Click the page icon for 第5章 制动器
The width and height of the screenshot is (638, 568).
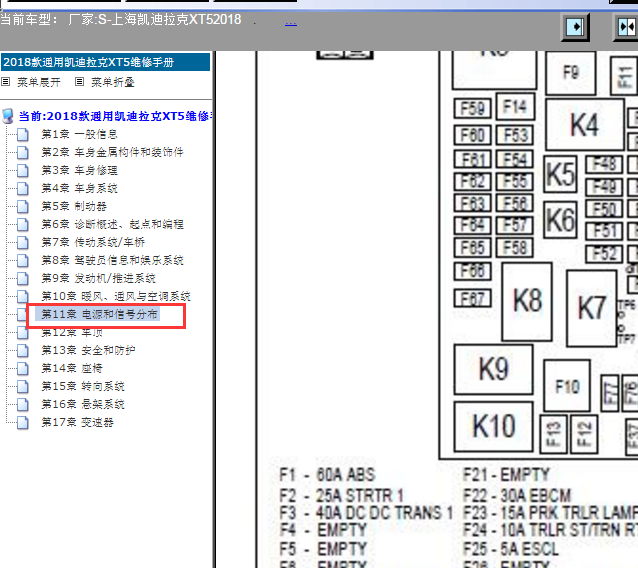coord(23,206)
